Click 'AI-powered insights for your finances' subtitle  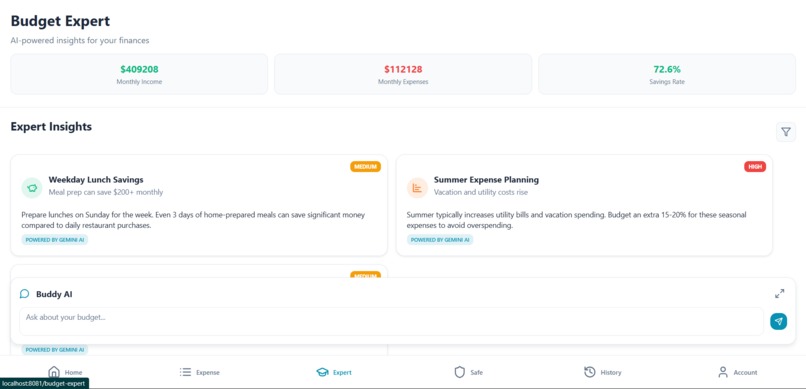click(80, 40)
